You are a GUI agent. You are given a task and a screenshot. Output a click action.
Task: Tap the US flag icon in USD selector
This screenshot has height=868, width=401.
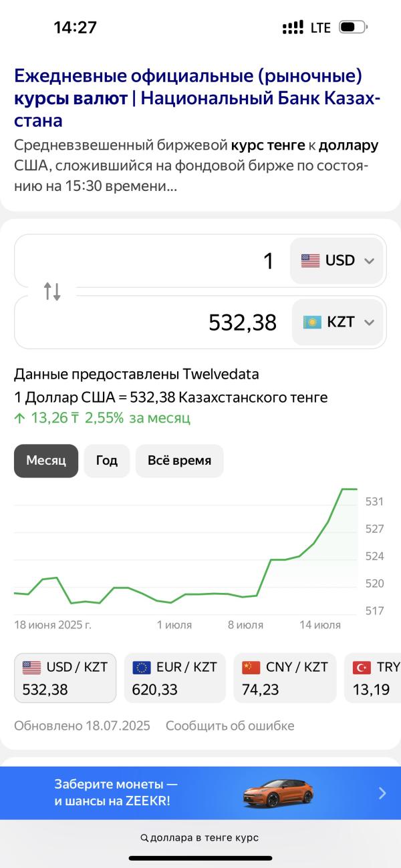(310, 260)
